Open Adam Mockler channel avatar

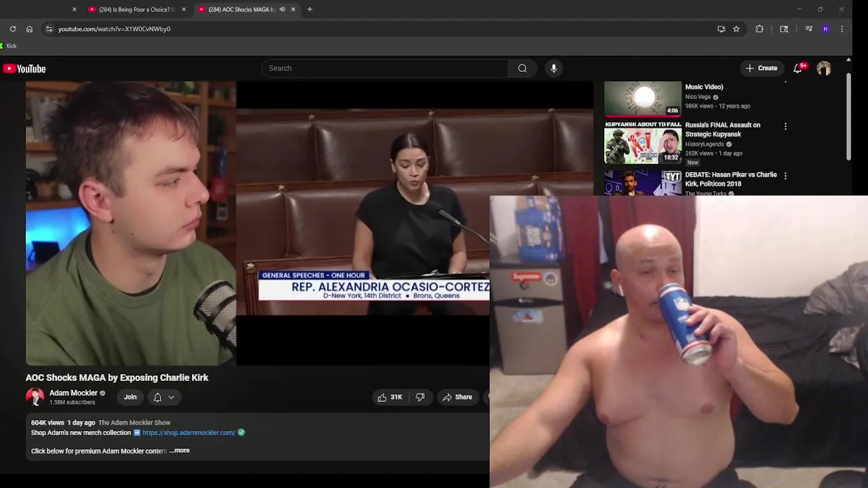coord(35,397)
